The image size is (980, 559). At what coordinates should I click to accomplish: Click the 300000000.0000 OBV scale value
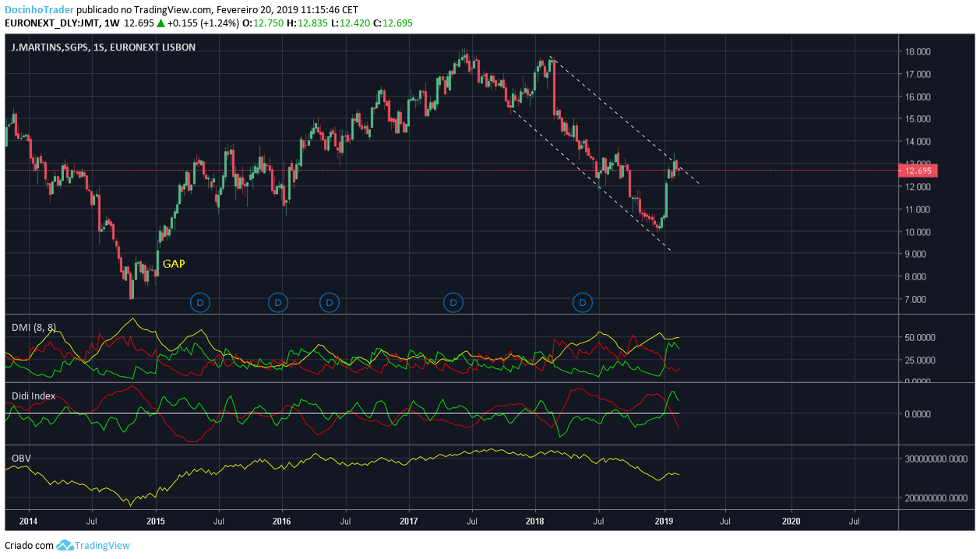(x=938, y=459)
